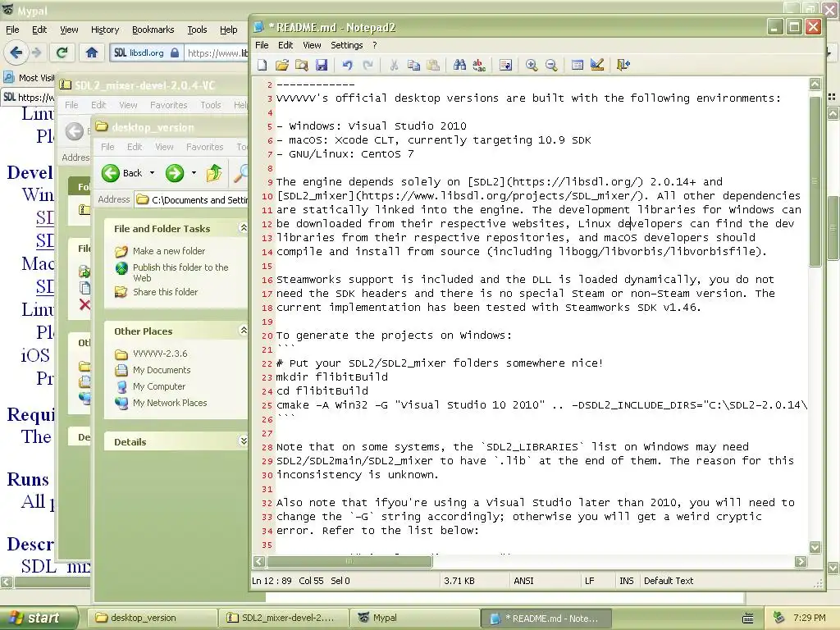This screenshot has width=840, height=630.
Task: Click the Default Text status bar entry
Action: click(x=668, y=581)
